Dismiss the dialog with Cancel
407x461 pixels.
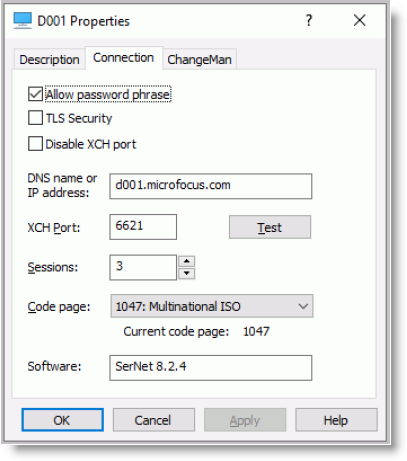(x=154, y=420)
